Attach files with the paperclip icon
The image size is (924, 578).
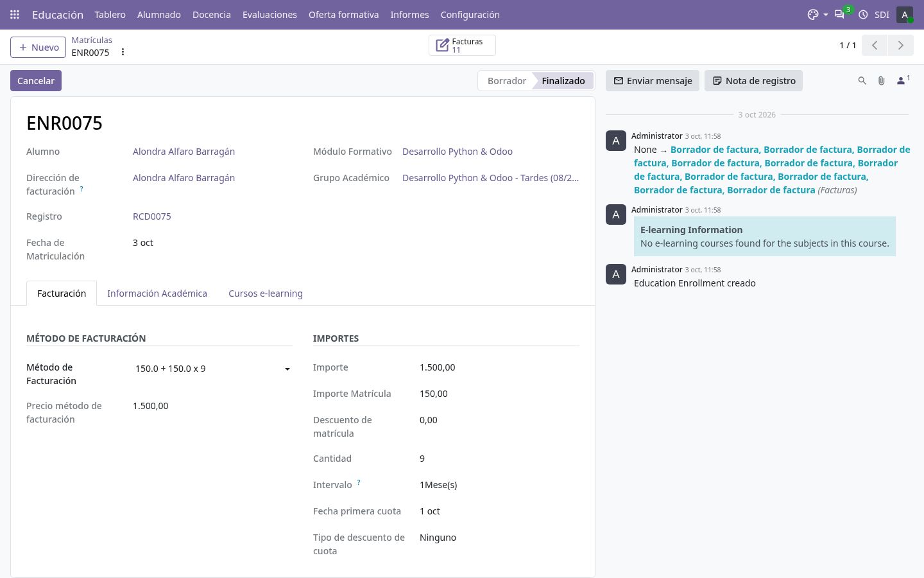coord(882,81)
